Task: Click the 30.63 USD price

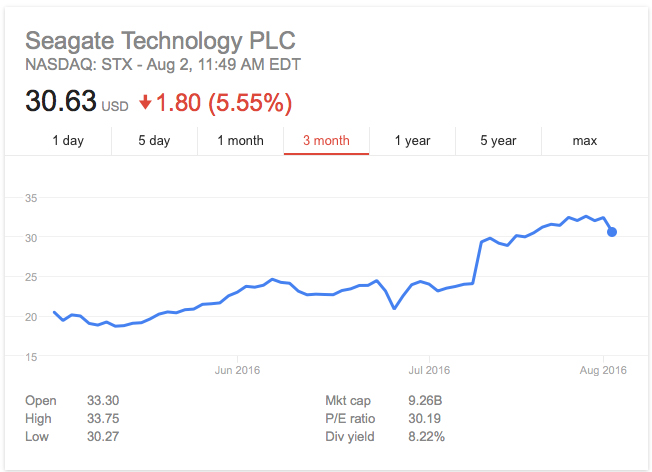Action: pos(77,101)
